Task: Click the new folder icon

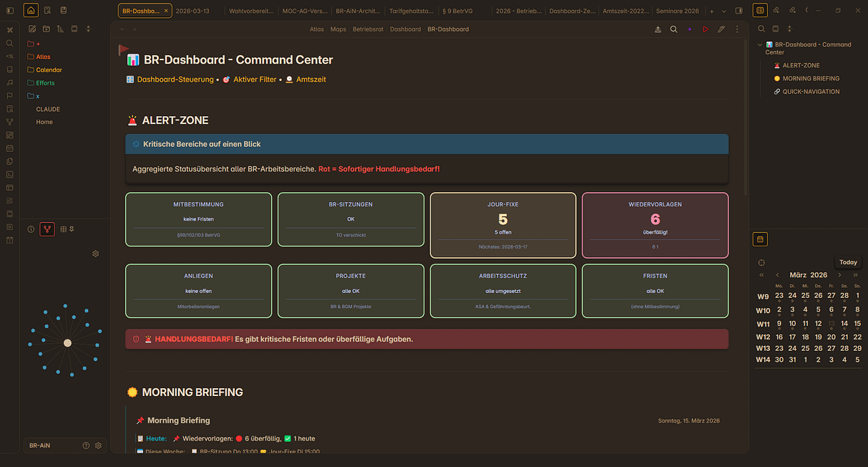Action: click(x=46, y=29)
